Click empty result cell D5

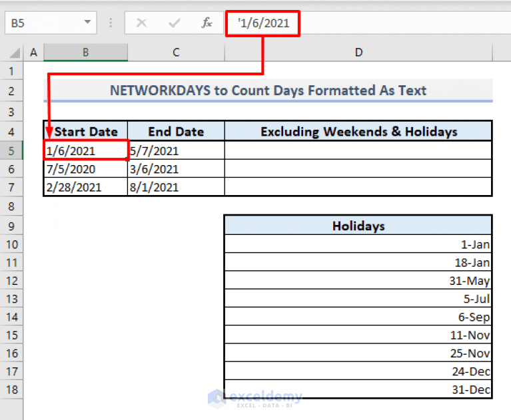tap(358, 150)
